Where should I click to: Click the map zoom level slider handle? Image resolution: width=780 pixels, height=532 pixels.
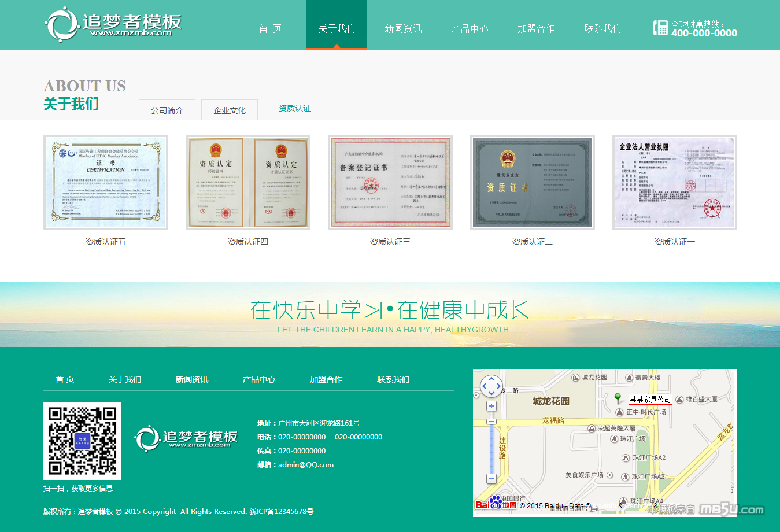(x=491, y=422)
